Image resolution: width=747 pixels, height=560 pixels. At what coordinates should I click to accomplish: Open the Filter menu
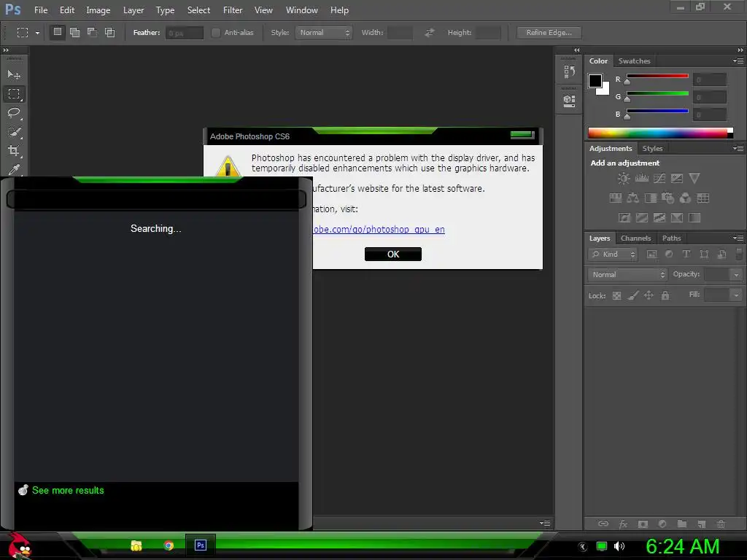point(233,10)
